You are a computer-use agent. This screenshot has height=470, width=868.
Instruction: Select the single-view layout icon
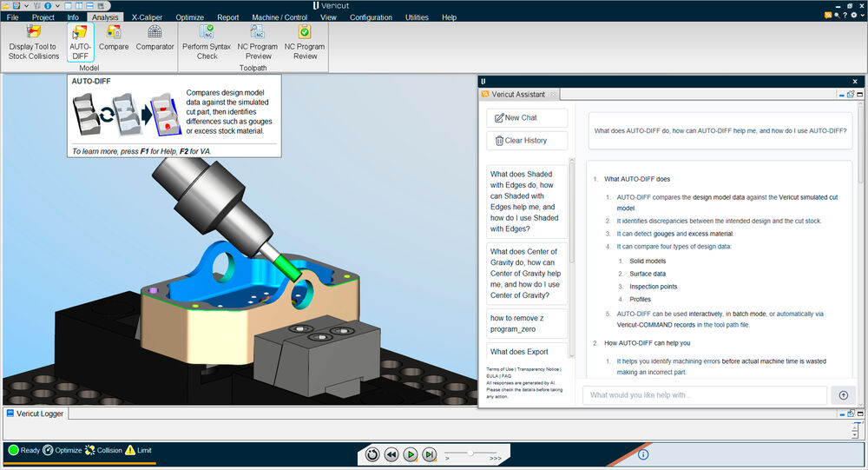click(68, 5)
